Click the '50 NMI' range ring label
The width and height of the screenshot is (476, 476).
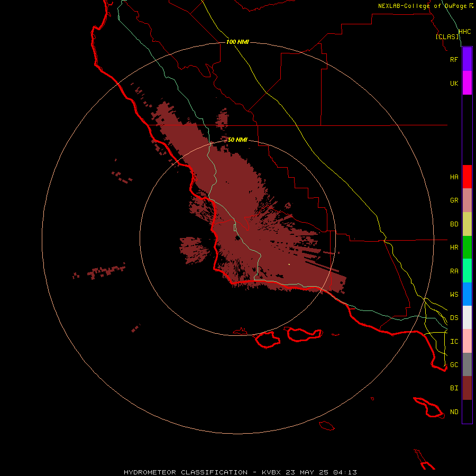point(237,140)
